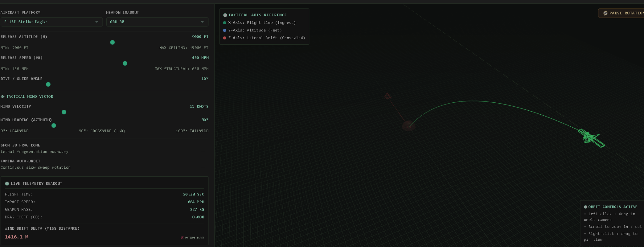Screen dimensions: 644x247
Task: Click the Dive / Glide Angle slider handle
Action: click(x=48, y=85)
